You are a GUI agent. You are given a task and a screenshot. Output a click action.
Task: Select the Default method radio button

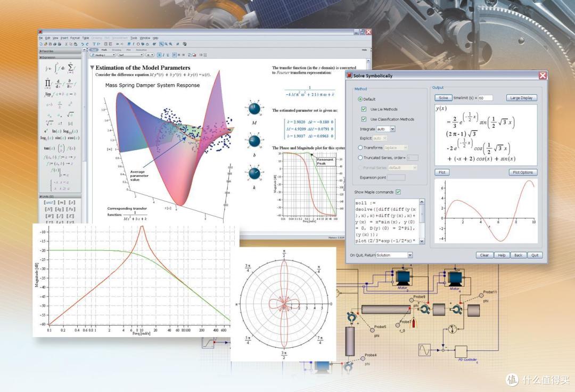(x=360, y=99)
